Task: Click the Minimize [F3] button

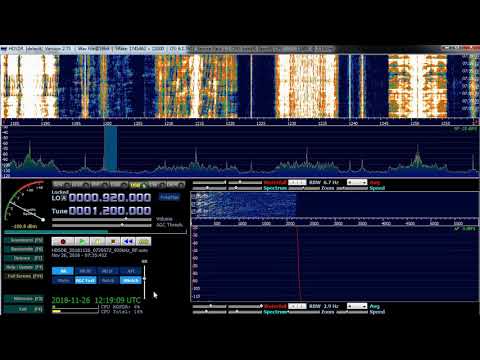Action: tap(24, 299)
